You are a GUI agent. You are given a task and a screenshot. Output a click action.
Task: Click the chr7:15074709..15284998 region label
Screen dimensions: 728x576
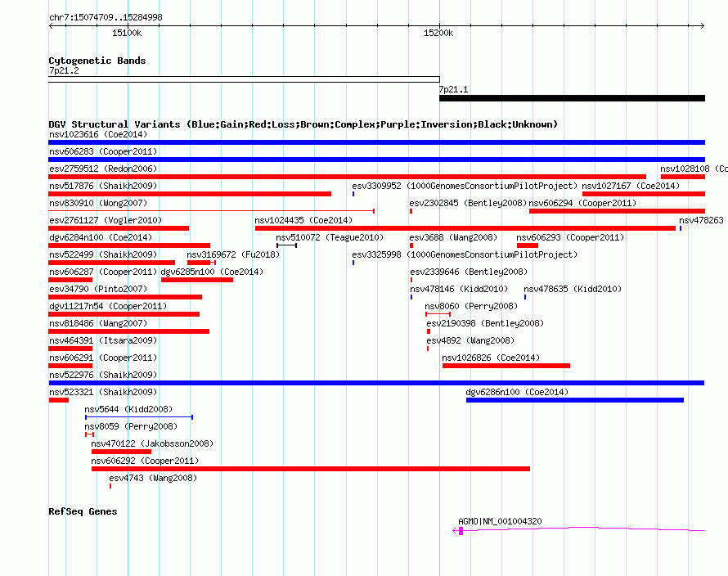pos(106,18)
